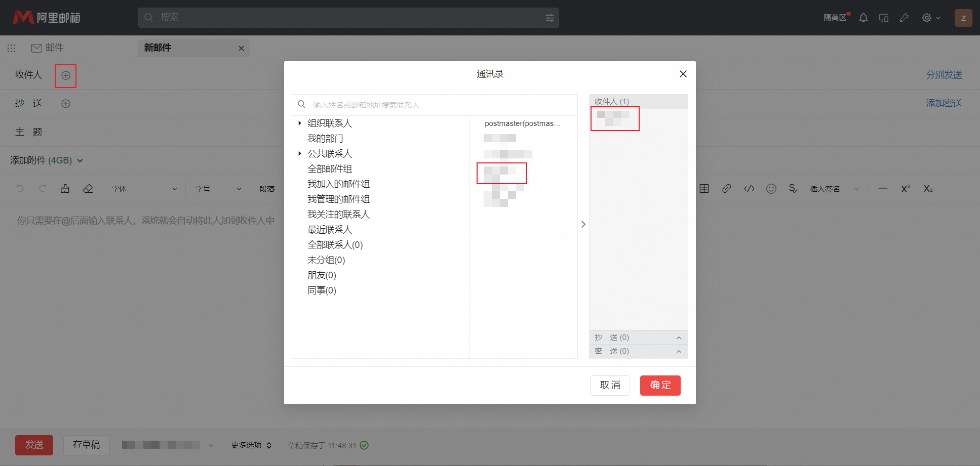Open the notification bell icon

click(863, 18)
